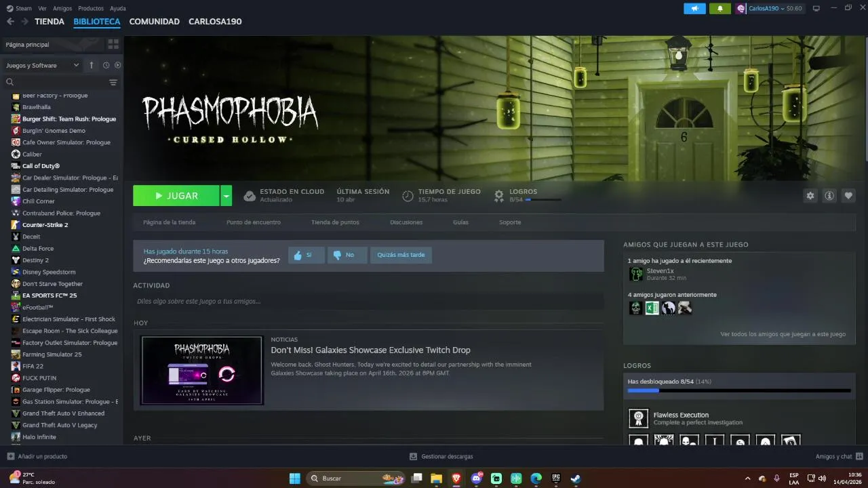Expand the Juegos y Software dropdown
The height and width of the screenshot is (488, 868).
click(x=42, y=65)
